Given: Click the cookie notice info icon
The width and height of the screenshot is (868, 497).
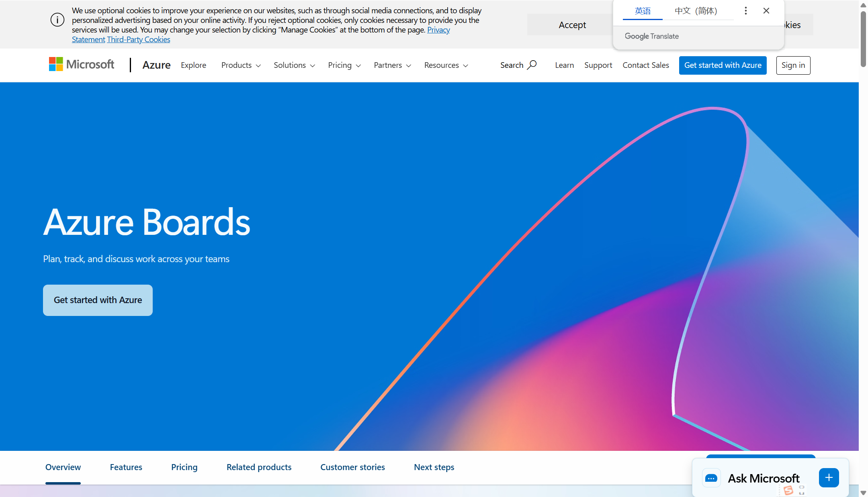Looking at the screenshot, I should [x=57, y=20].
